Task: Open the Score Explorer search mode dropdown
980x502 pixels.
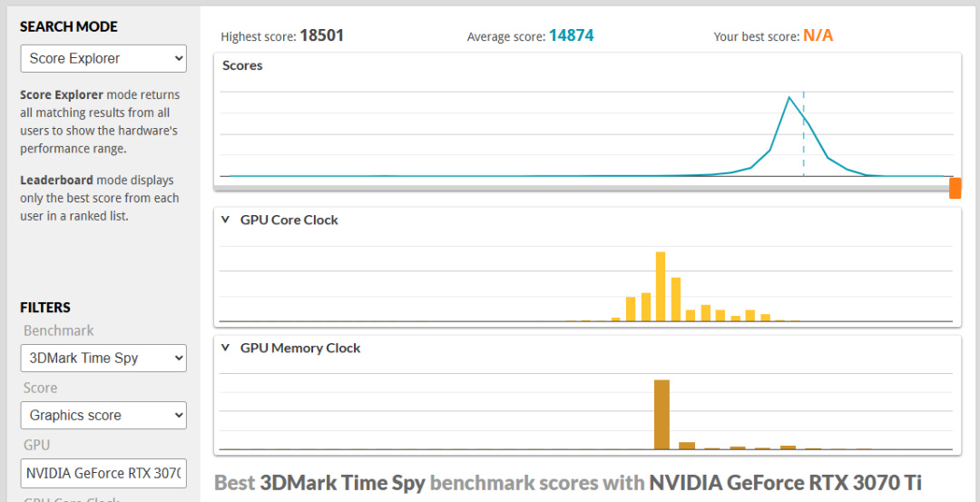Action: (x=103, y=59)
